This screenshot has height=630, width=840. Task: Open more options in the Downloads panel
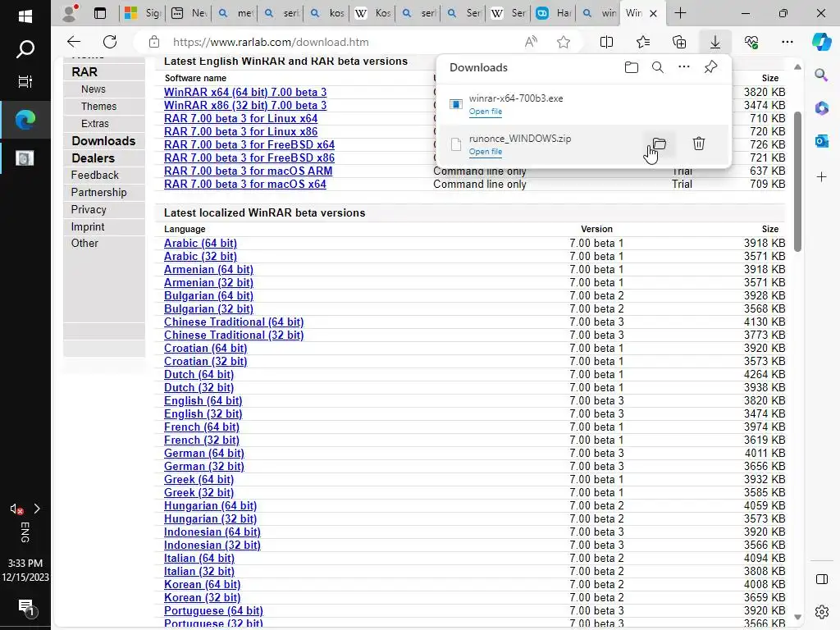[684, 67]
